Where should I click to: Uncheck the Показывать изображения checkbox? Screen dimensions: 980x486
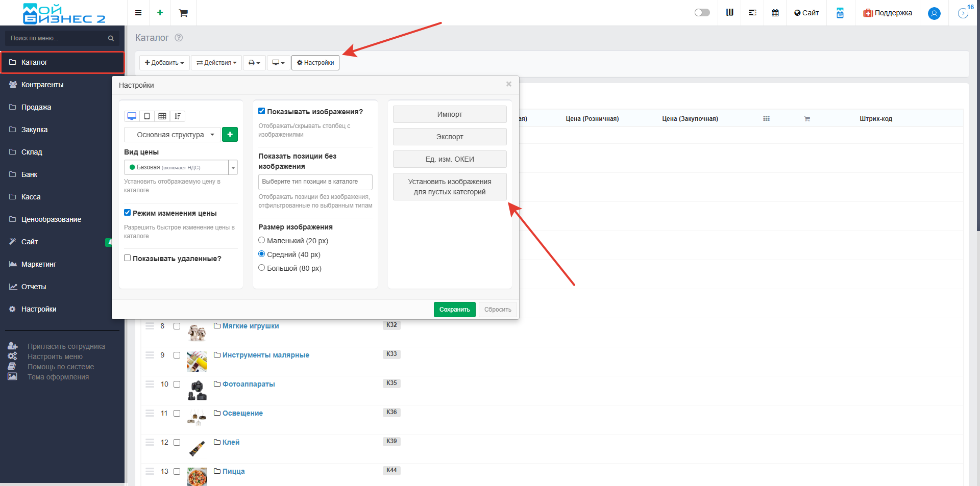pos(262,111)
